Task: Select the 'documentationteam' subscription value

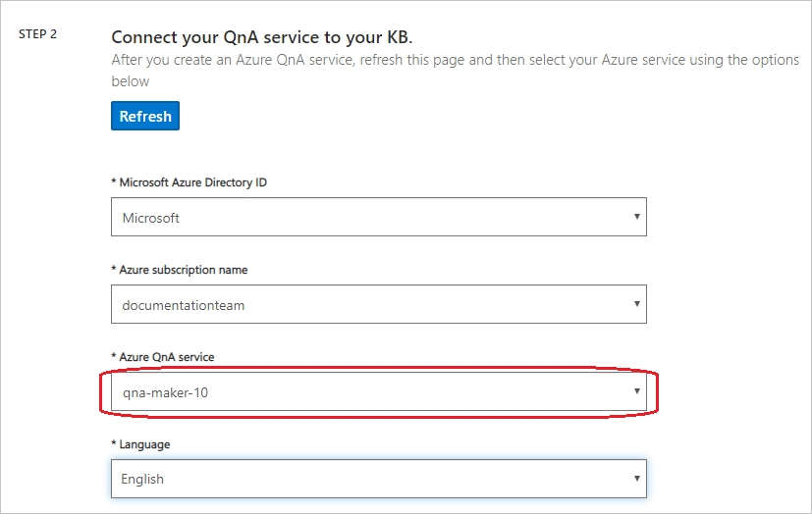Action: pyautogui.click(x=184, y=305)
